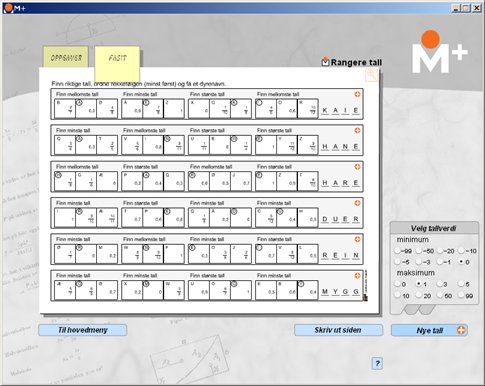This screenshot has height=386, width=485.
Task: Open the Fasit tab
Action: pyautogui.click(x=117, y=58)
